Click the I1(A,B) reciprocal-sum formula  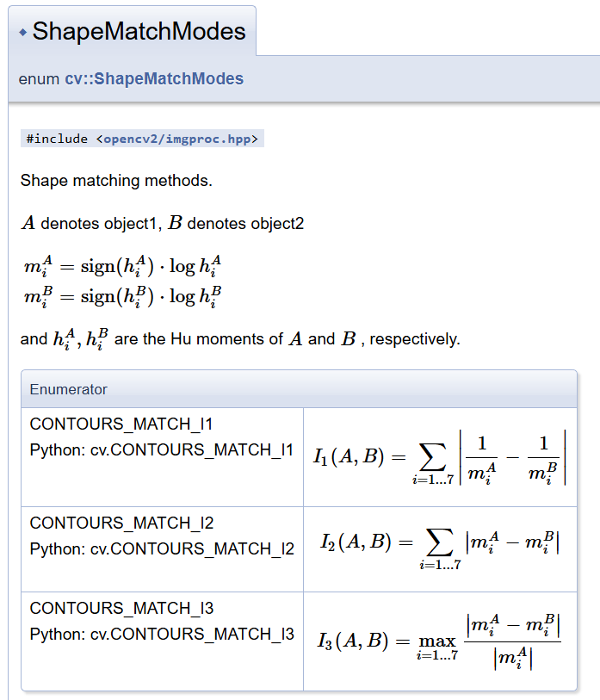(x=439, y=458)
